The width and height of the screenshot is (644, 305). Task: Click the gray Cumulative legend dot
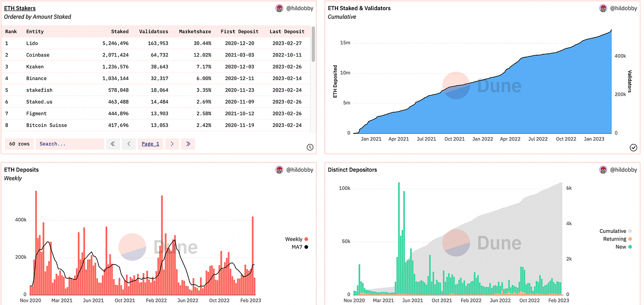[x=630, y=231]
